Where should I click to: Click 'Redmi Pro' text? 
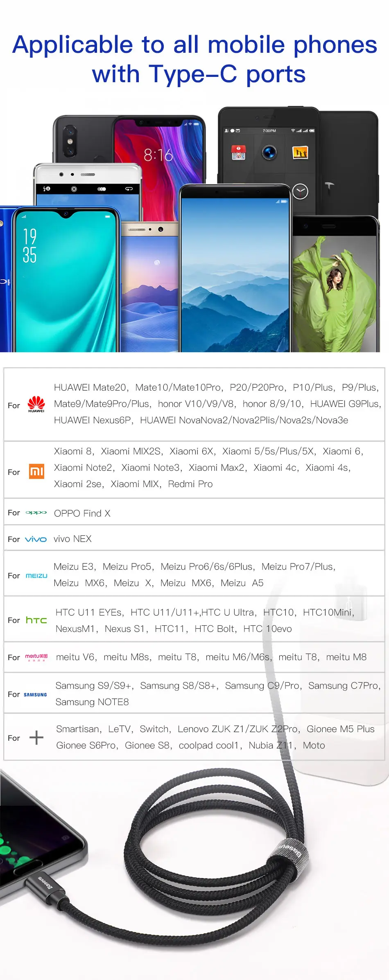point(190,484)
